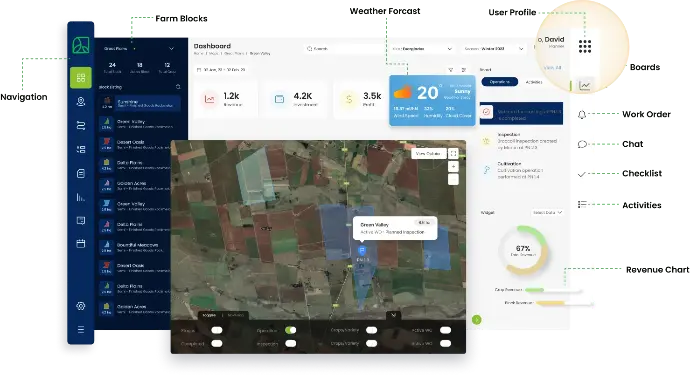Image resolution: width=690 pixels, height=375 pixels.
Task: Turn off the Operation map toggle
Action: coord(290,330)
